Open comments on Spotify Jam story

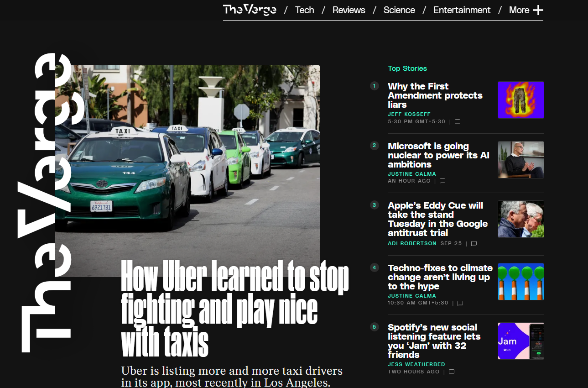[452, 372]
